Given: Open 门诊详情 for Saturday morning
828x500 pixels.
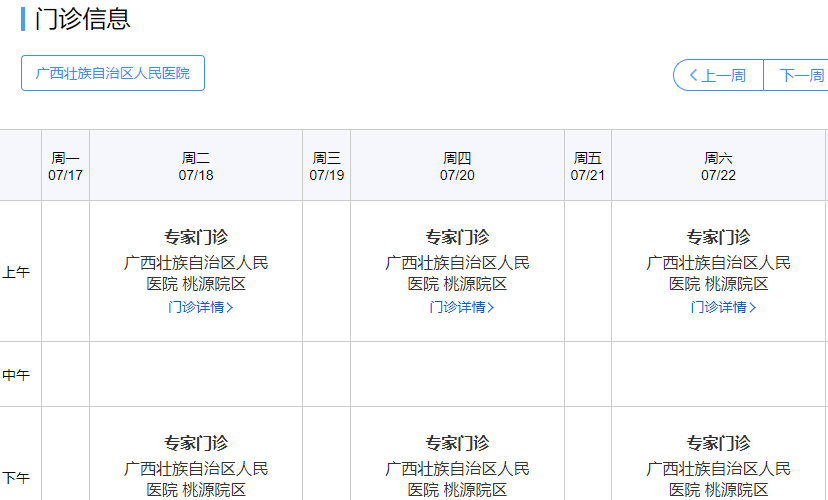Looking at the screenshot, I should (x=722, y=307).
